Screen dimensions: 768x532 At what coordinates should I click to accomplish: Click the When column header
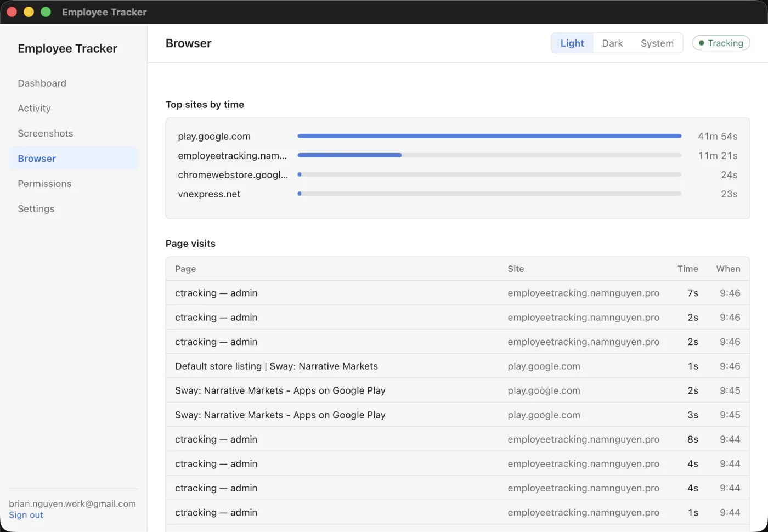pyautogui.click(x=728, y=269)
